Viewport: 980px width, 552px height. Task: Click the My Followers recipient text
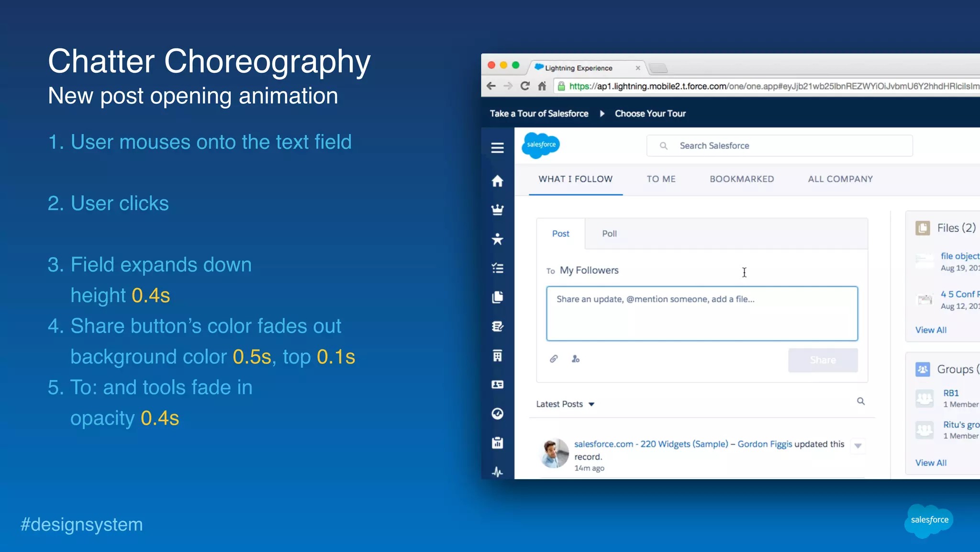pyautogui.click(x=589, y=270)
